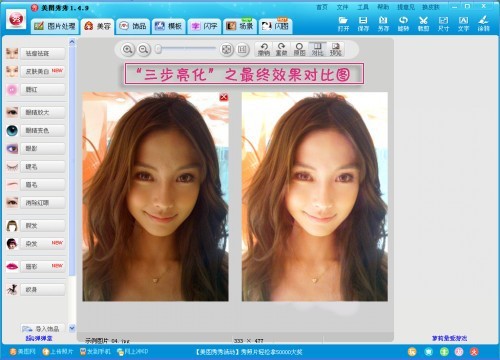Select the 裁剪 scissors crop tool

tap(423, 23)
